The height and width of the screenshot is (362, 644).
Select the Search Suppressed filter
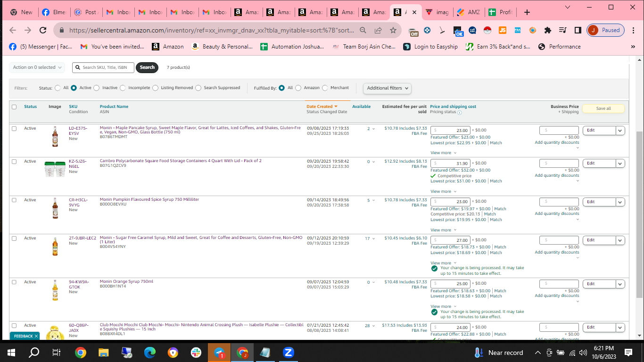pyautogui.click(x=198, y=88)
